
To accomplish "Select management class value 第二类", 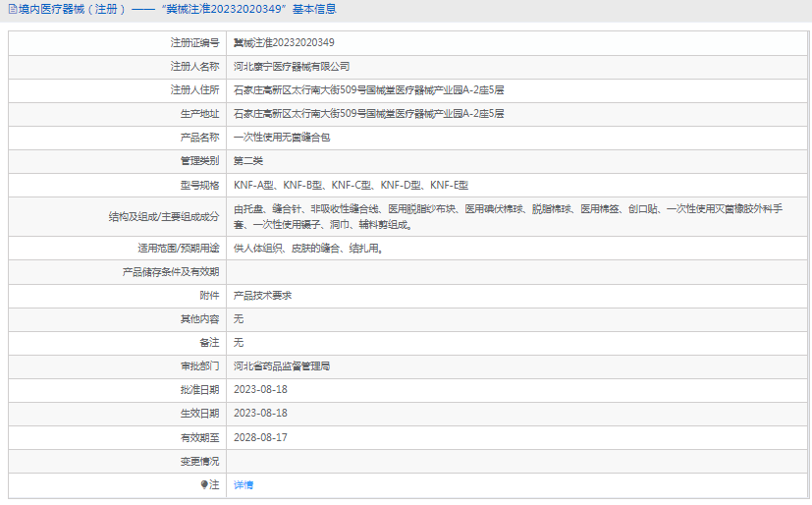I will coord(248,161).
